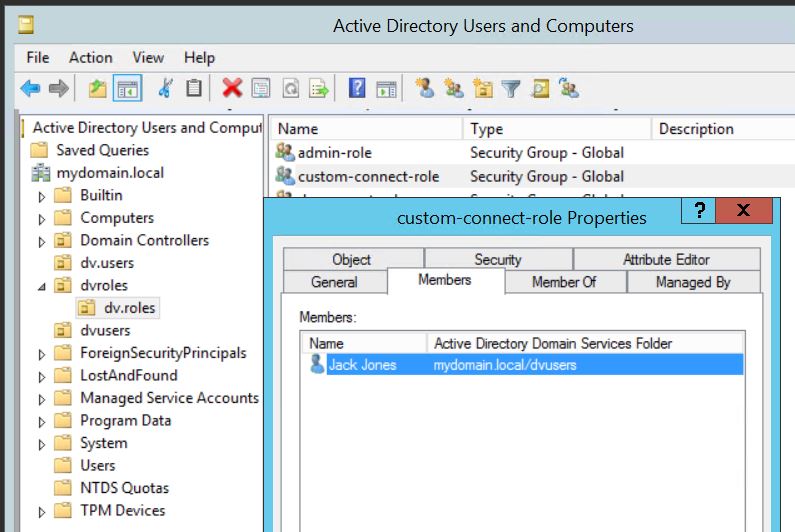Click the filter funnel toolbar icon
Viewport: 795px width, 532px height.
click(511, 89)
